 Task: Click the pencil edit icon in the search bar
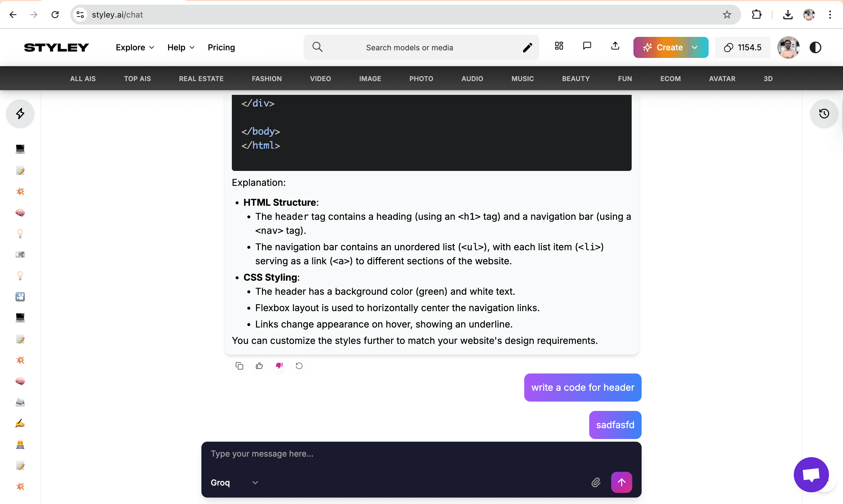(527, 47)
